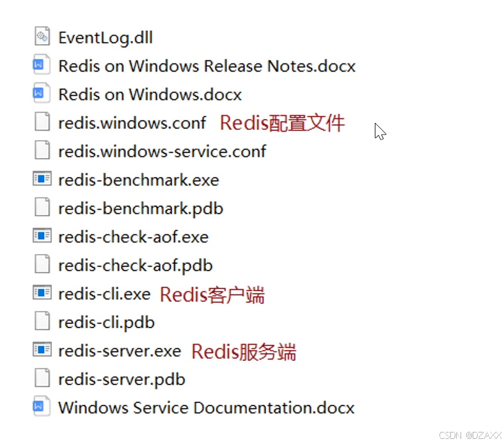504x444 pixels.
Task: Select the redis-benchmark.pdb file name
Action: point(141,209)
